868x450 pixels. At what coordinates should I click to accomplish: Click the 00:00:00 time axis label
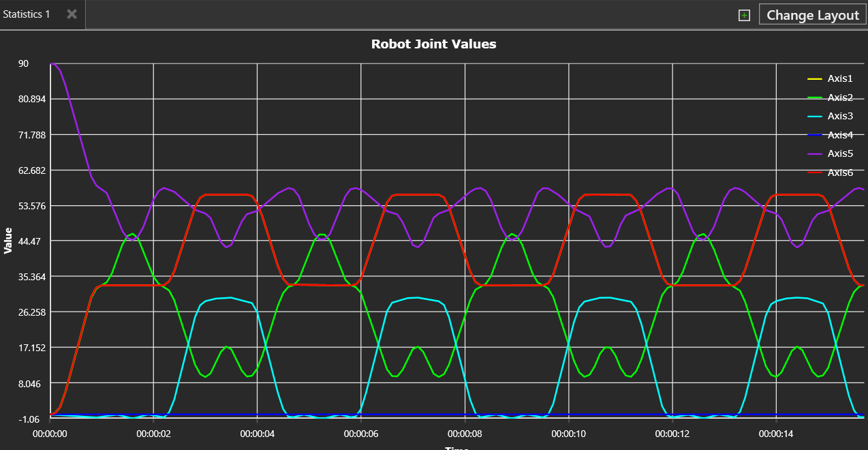(50, 433)
